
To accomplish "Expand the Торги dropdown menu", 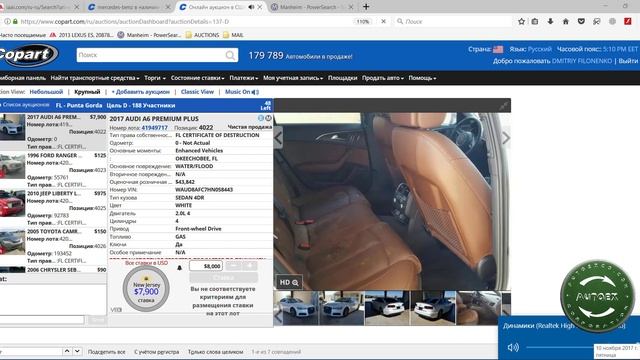I will pos(155,78).
